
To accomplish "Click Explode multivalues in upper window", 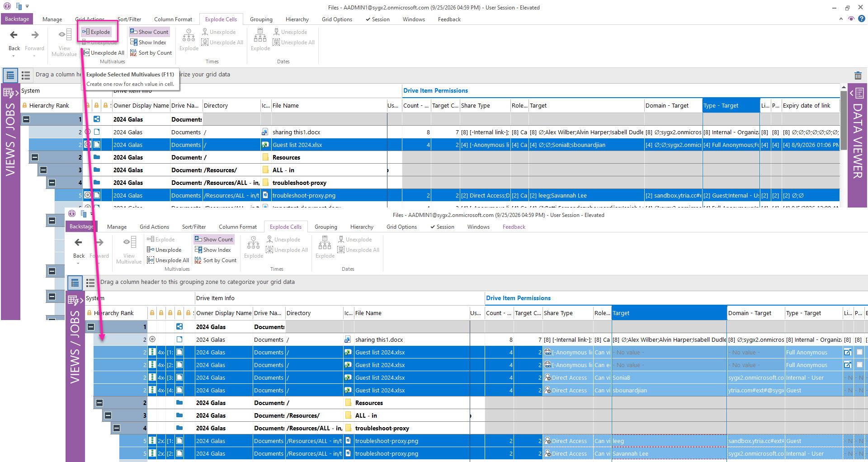I will 96,32.
